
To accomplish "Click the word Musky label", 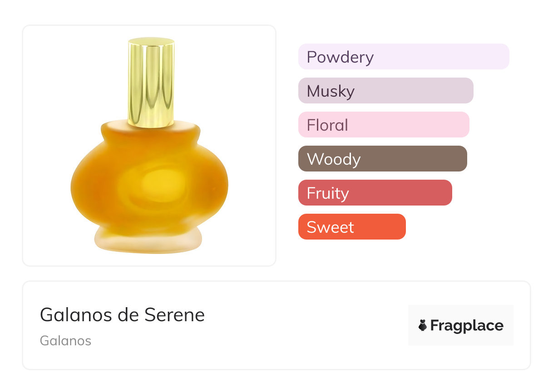I will coord(331,91).
